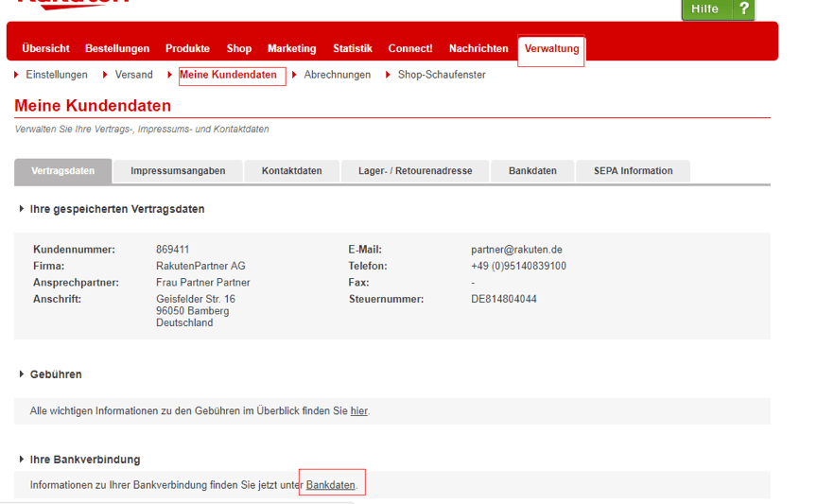Open the Marketing menu
Screen dimensions: 817x504
tap(292, 48)
